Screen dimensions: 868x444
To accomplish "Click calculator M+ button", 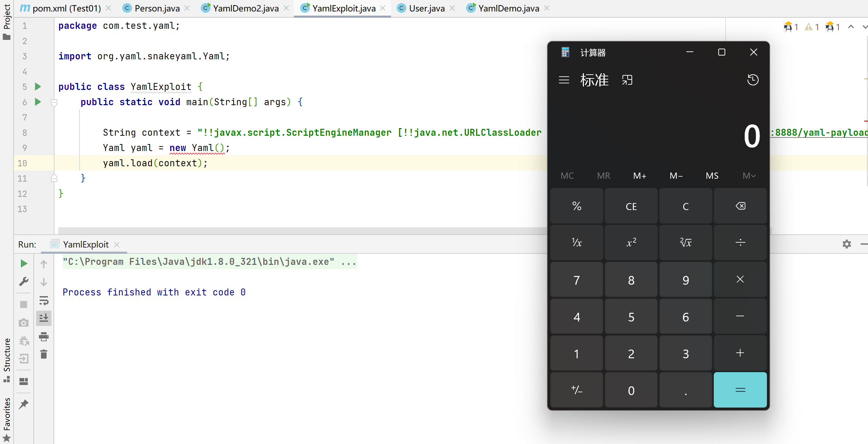I will (639, 176).
